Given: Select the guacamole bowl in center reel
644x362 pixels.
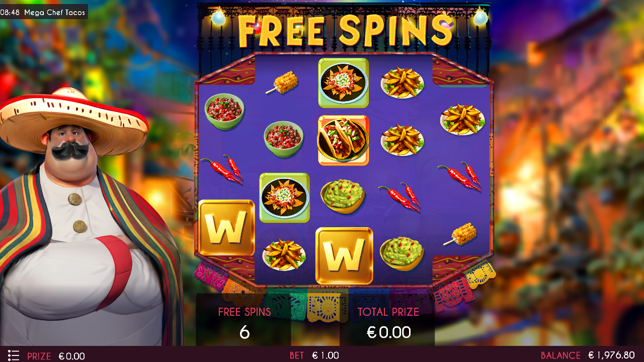Looking at the screenshot, I should coord(343,196).
